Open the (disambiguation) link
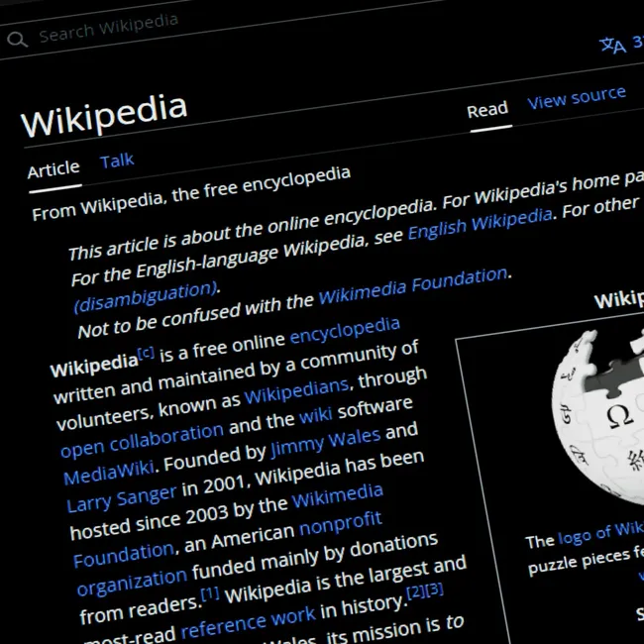The width and height of the screenshot is (644, 644). click(x=146, y=296)
